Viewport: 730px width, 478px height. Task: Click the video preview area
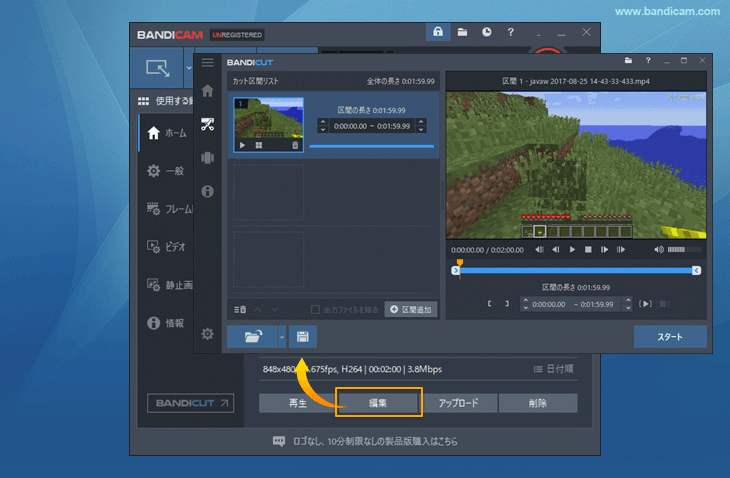click(576, 165)
